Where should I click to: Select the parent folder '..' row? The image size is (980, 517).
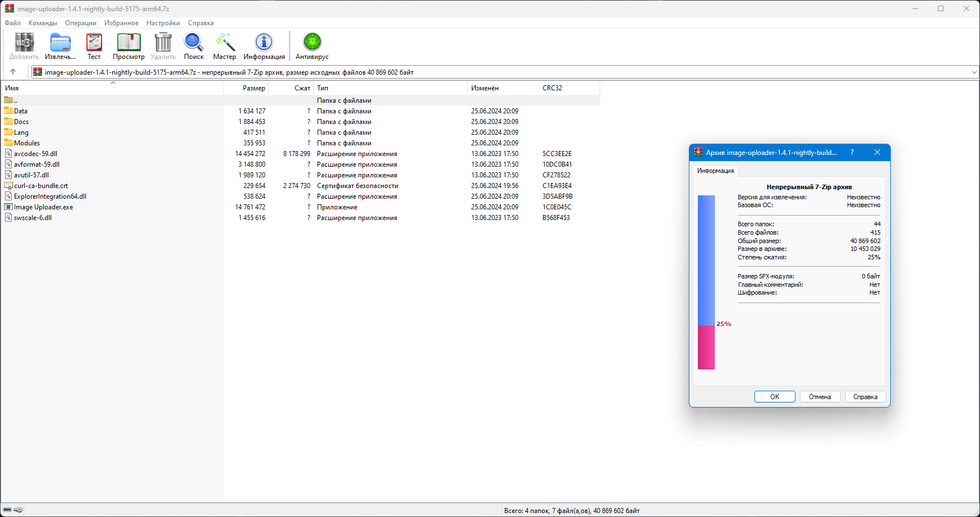coord(301,100)
